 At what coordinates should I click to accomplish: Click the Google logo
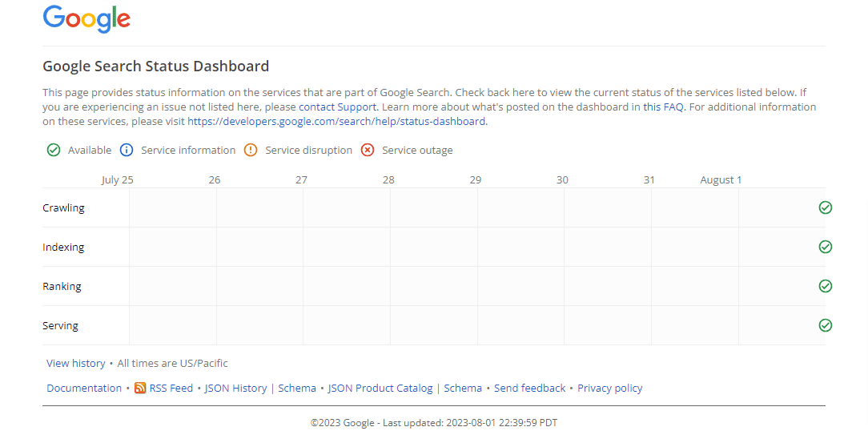[87, 18]
